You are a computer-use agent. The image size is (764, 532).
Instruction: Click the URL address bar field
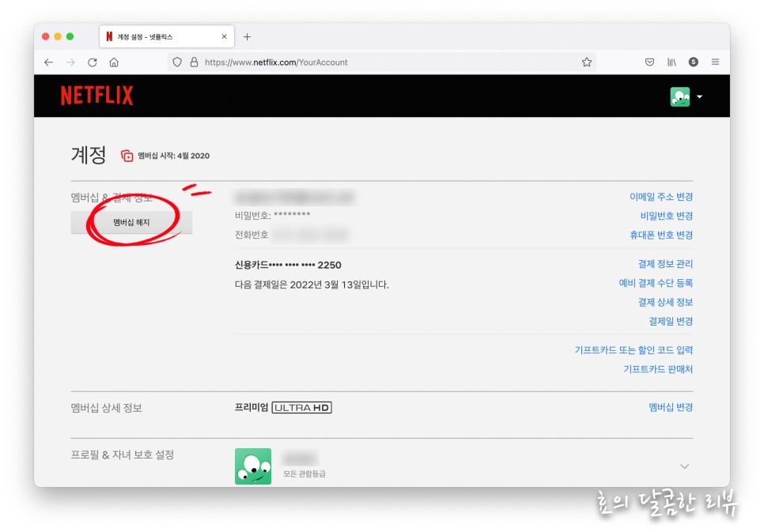pos(383,62)
